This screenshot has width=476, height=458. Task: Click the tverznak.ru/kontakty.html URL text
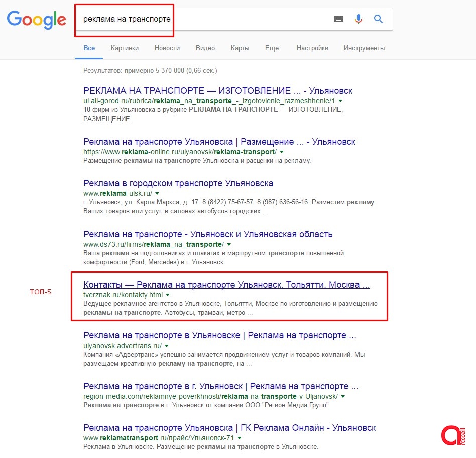pyautogui.click(x=123, y=295)
